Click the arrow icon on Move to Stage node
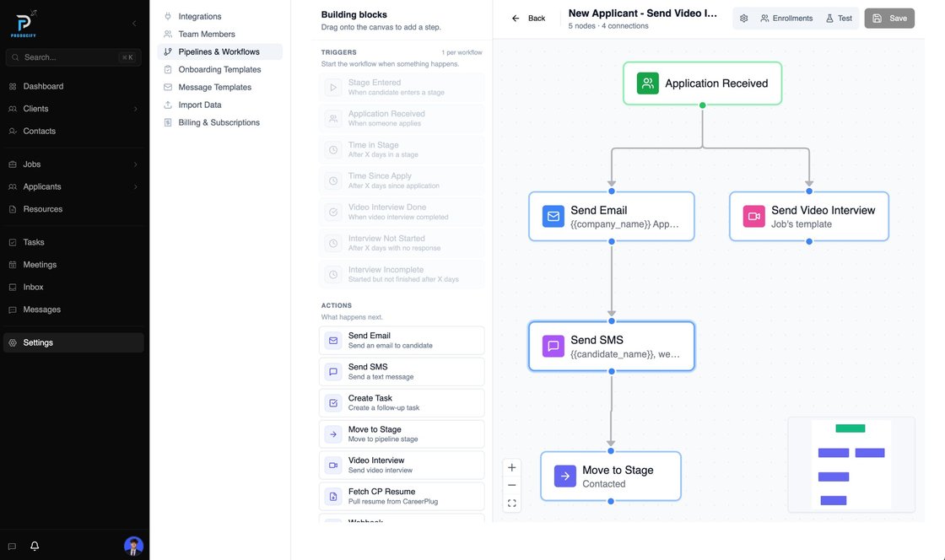Viewport: 945px width, 560px height. click(x=564, y=477)
